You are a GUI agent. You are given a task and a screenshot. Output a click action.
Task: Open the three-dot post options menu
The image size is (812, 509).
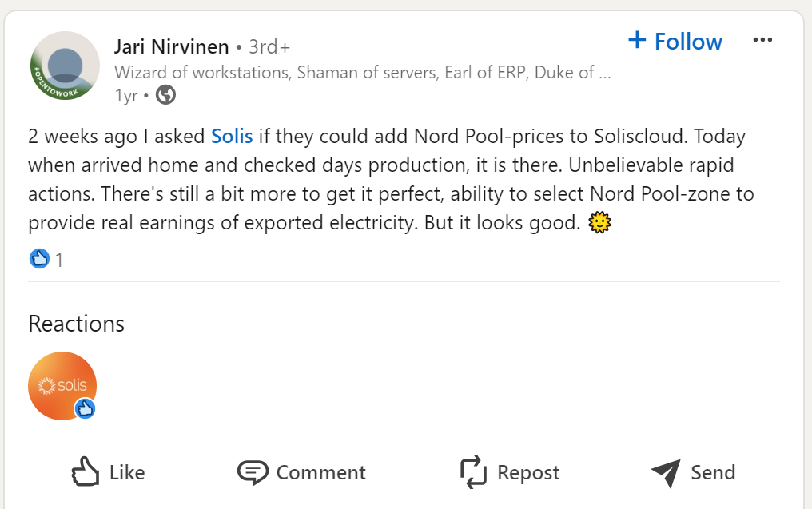[x=762, y=41]
